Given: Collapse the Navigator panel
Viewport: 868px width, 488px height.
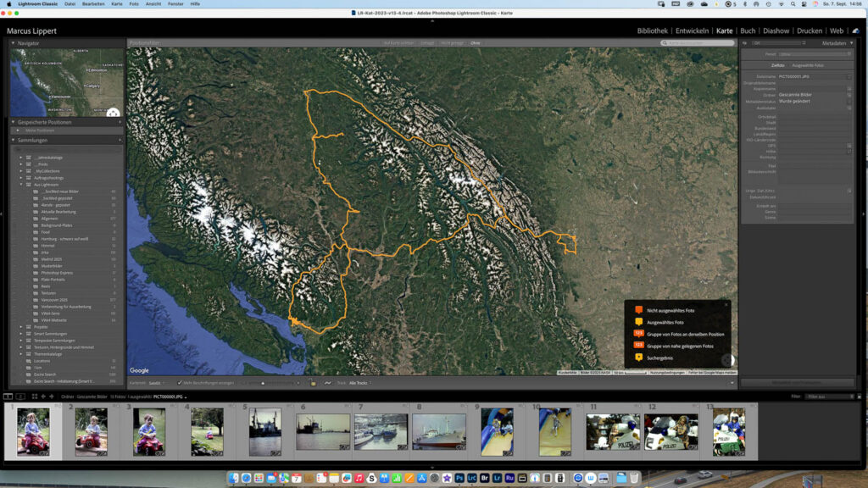Looking at the screenshot, I should coord(14,43).
